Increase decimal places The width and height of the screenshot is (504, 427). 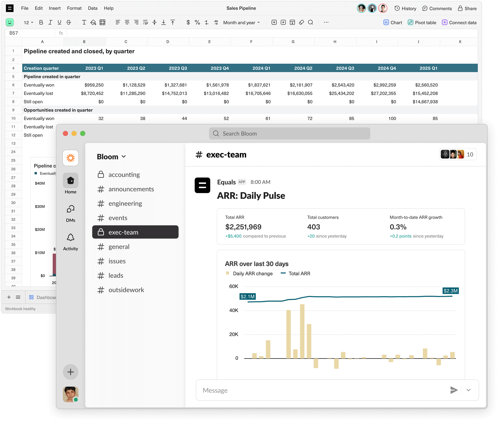pos(216,22)
